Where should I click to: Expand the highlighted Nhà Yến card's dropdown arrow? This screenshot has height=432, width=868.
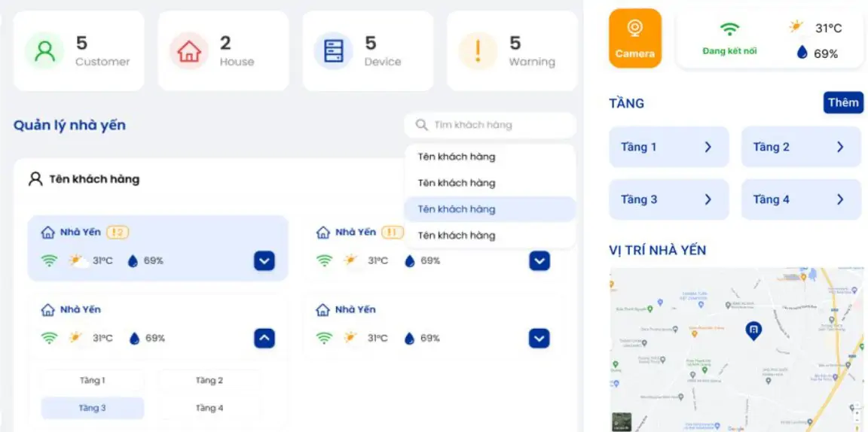point(264,261)
